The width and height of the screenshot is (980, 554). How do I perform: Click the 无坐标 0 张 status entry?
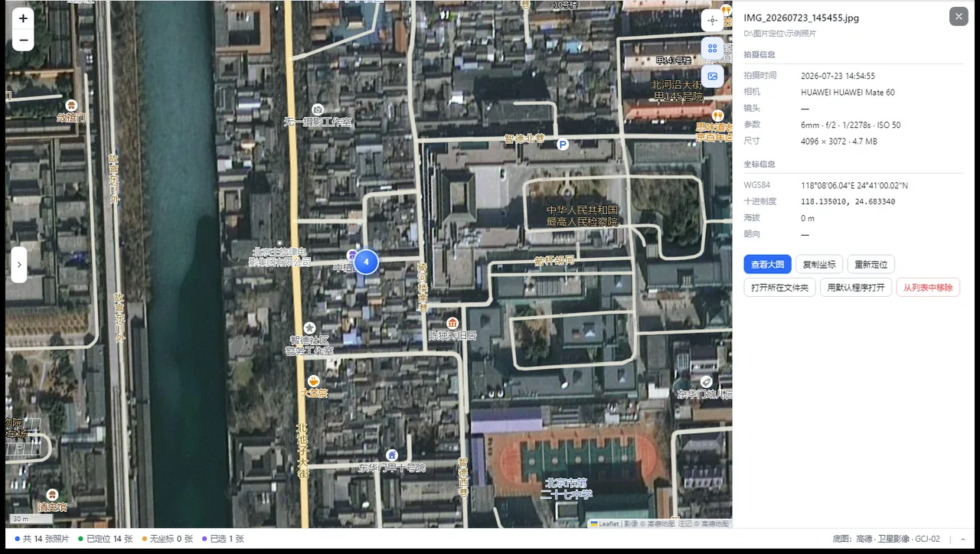167,539
